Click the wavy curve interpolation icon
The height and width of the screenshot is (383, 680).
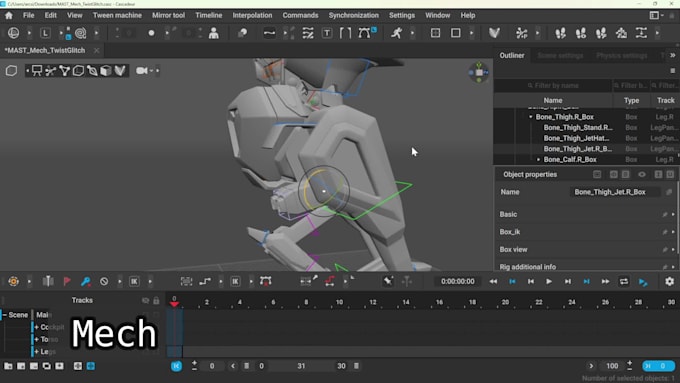click(269, 33)
